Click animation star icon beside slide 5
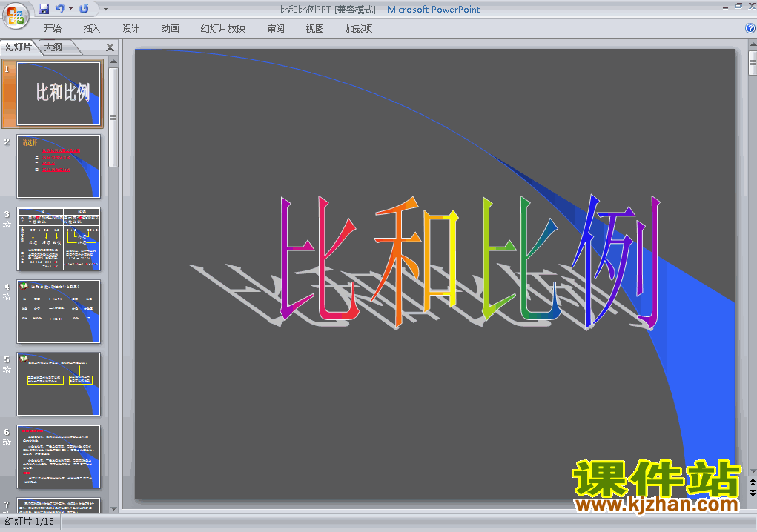The height and width of the screenshot is (532, 757). pyautogui.click(x=7, y=370)
